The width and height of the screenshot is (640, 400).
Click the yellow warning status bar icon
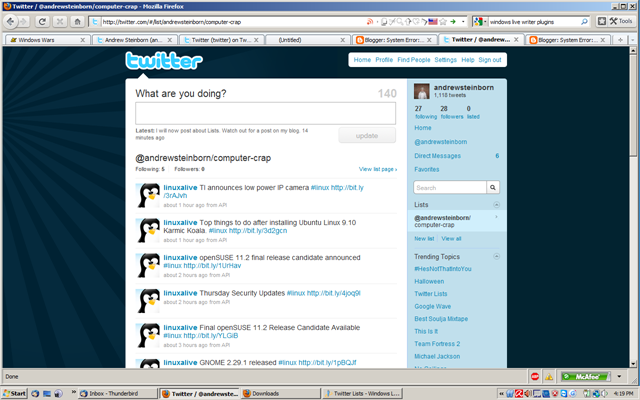coord(549,377)
